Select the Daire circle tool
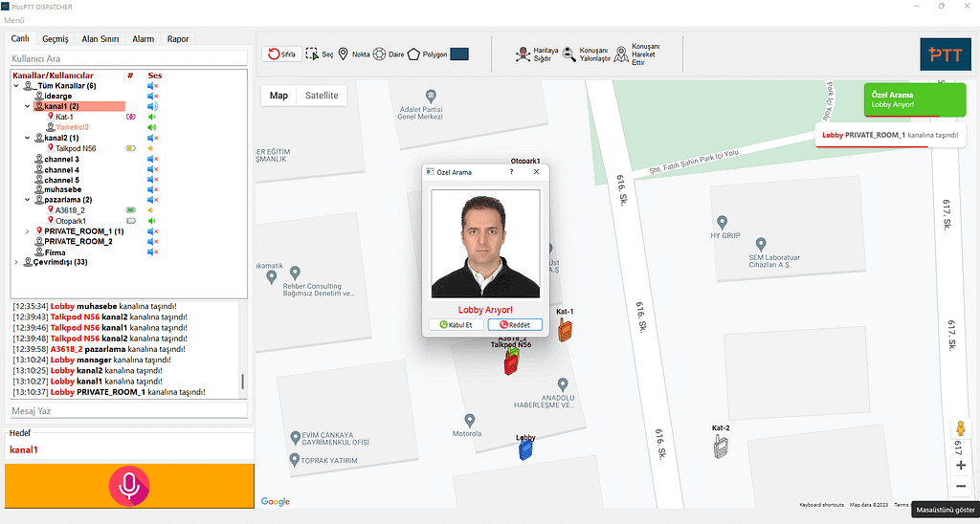Viewport: 980px width, 524px height. pyautogui.click(x=389, y=55)
